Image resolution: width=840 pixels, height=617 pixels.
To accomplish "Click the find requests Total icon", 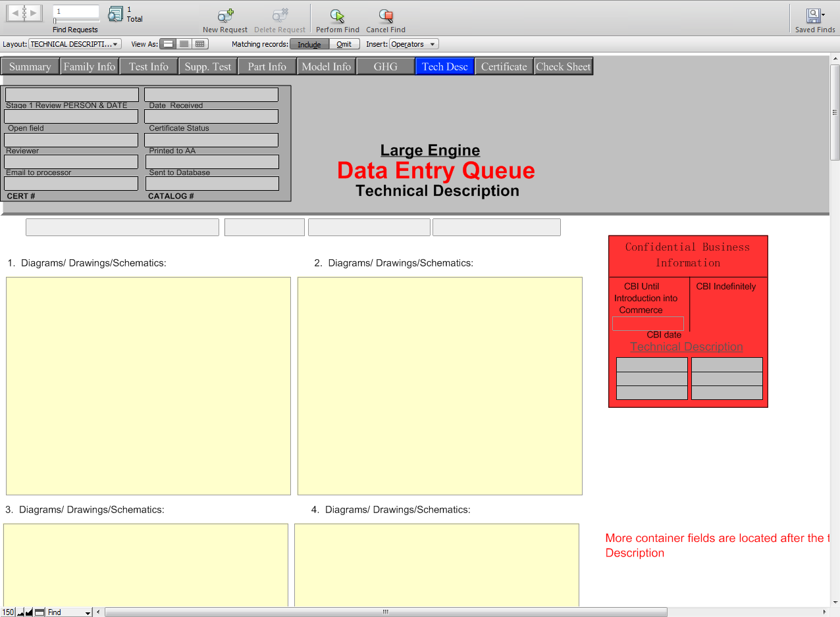I will tap(116, 14).
